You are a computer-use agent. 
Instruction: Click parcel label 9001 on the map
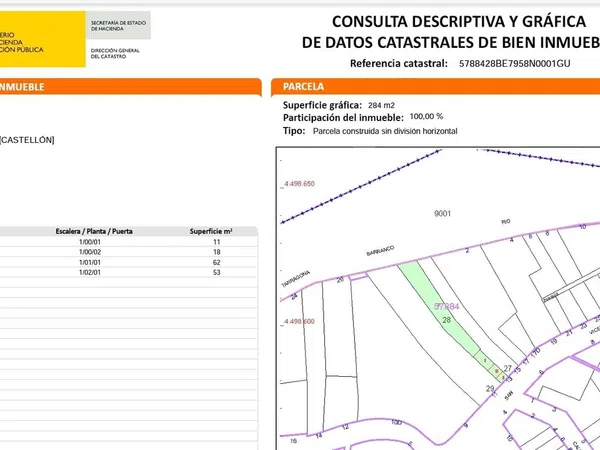point(442,214)
